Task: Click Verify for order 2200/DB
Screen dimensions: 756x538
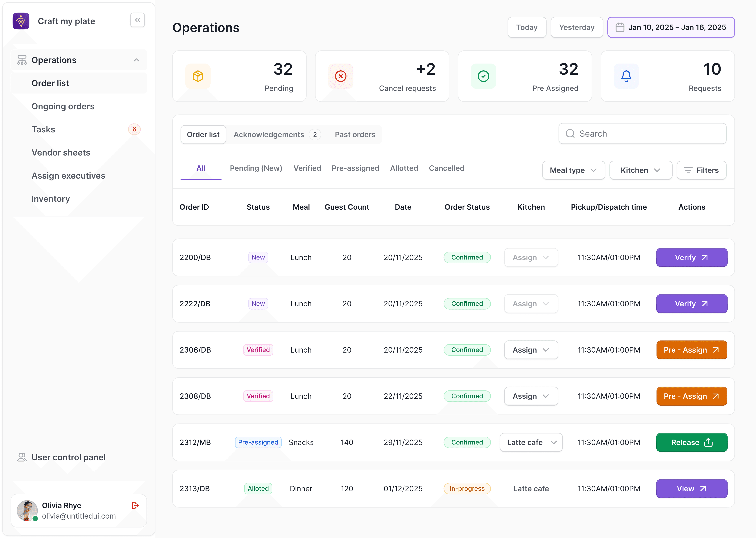Action: [691, 257]
